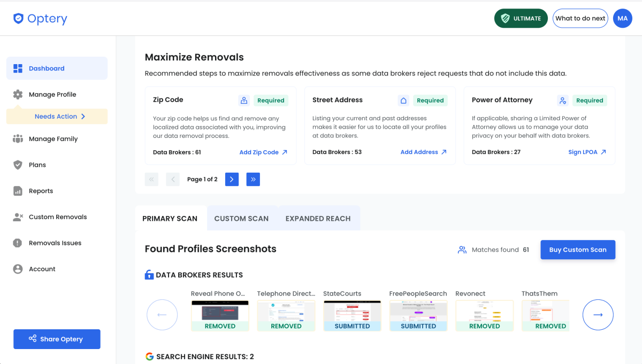Go to next page of Maximize Removals
The width and height of the screenshot is (642, 364).
click(232, 179)
